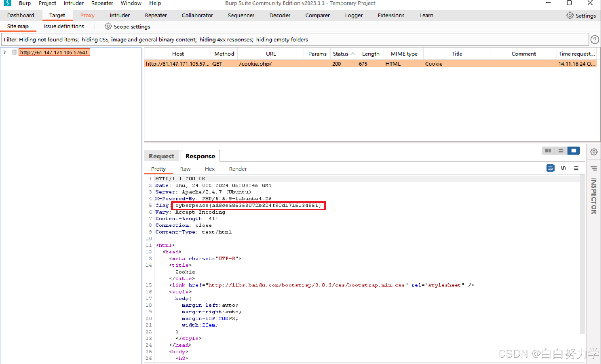Sort table by Host column

[178, 54]
